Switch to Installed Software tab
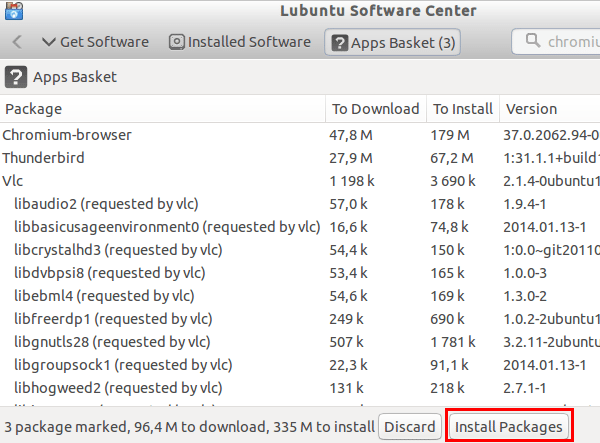The height and width of the screenshot is (443, 600). (x=240, y=42)
